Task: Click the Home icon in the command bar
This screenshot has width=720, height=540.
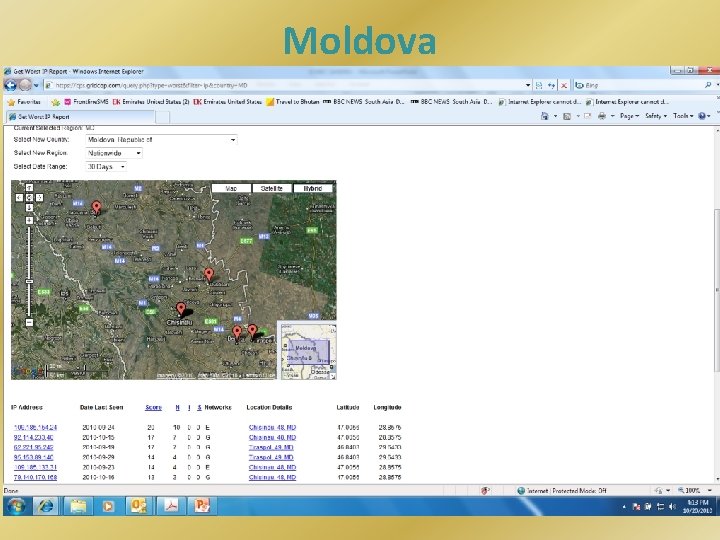Action: 545,116
